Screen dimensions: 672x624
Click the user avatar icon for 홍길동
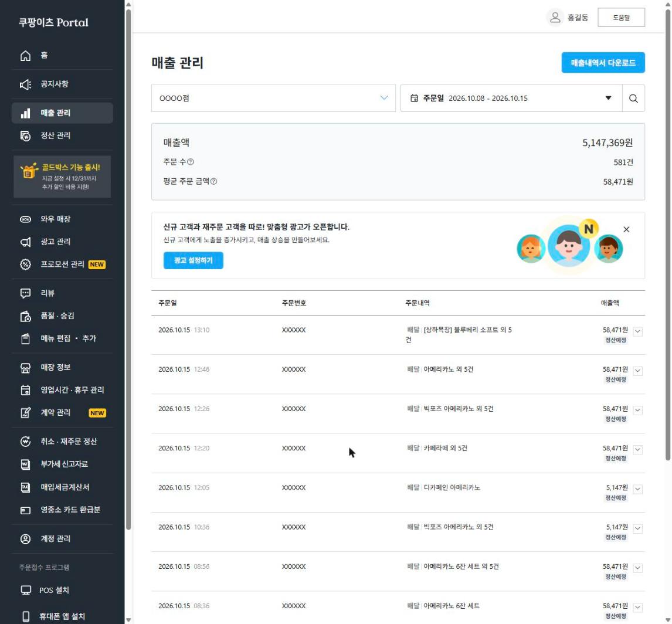point(555,18)
